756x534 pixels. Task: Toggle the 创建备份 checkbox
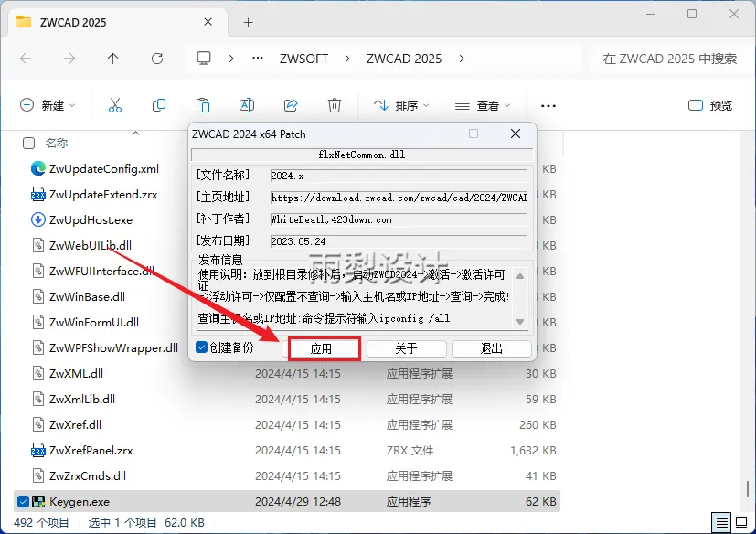[201, 347]
